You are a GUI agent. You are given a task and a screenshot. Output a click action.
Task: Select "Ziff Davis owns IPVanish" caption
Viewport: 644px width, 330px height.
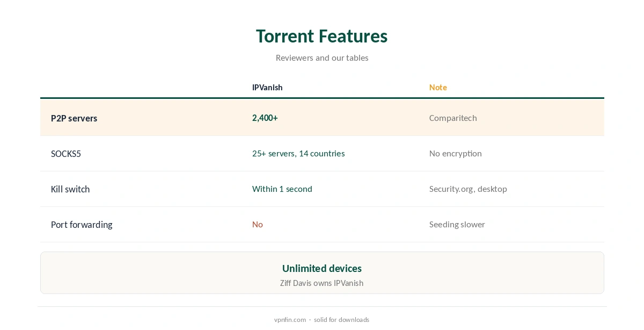pos(322,283)
